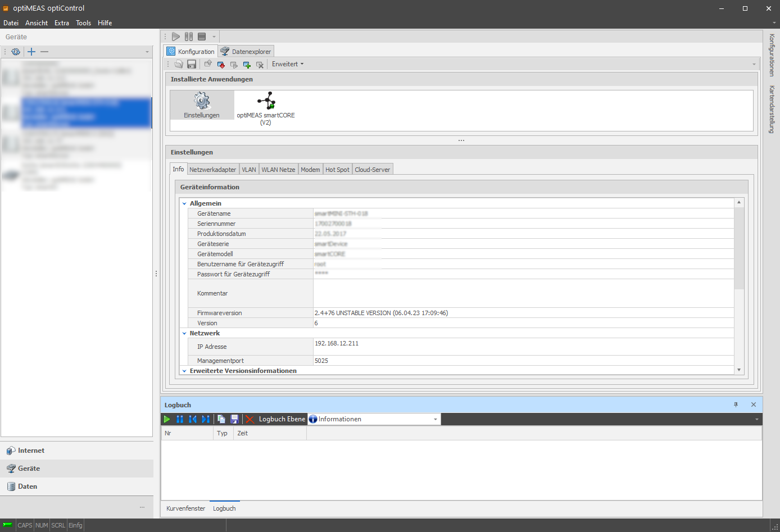This screenshot has width=780, height=532.
Task: Refresh the Geräte device list
Action: tap(16, 52)
